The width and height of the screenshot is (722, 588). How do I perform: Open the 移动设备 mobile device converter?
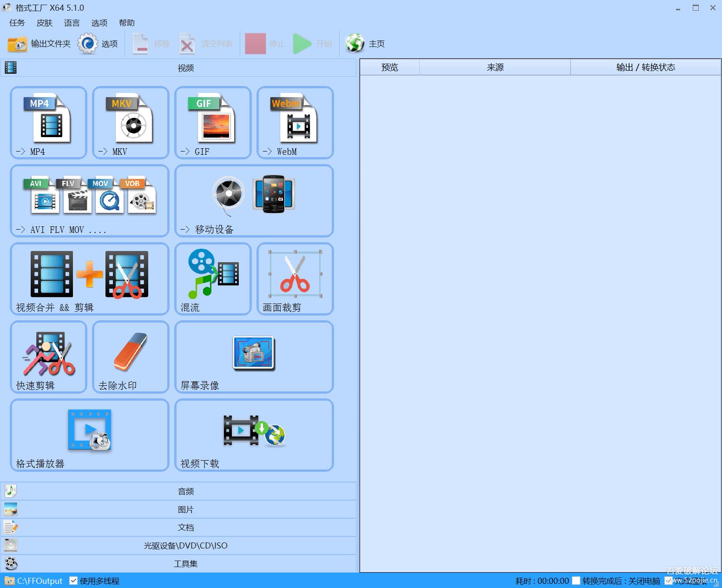point(253,201)
